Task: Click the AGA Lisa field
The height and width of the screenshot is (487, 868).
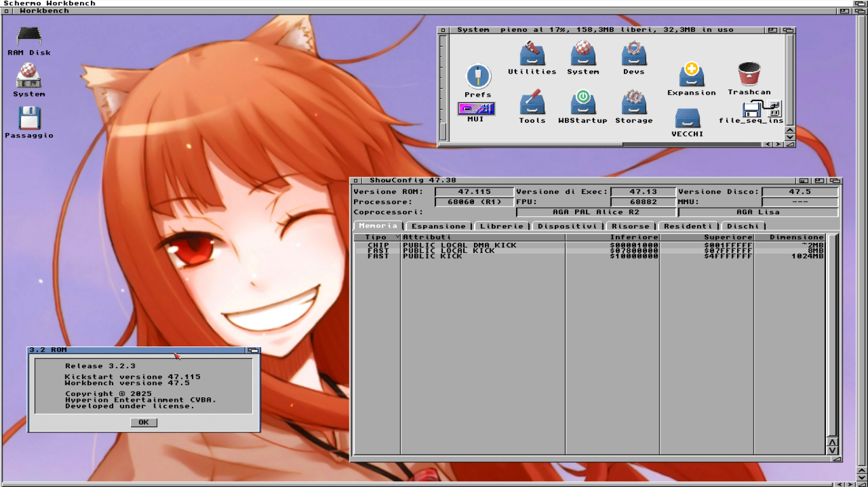Action: [x=758, y=212]
